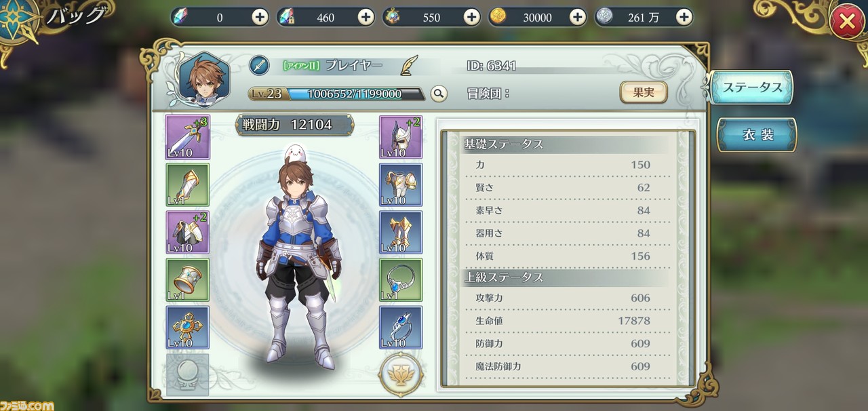Open the 果実 button
This screenshot has height=411, width=868.
(644, 92)
